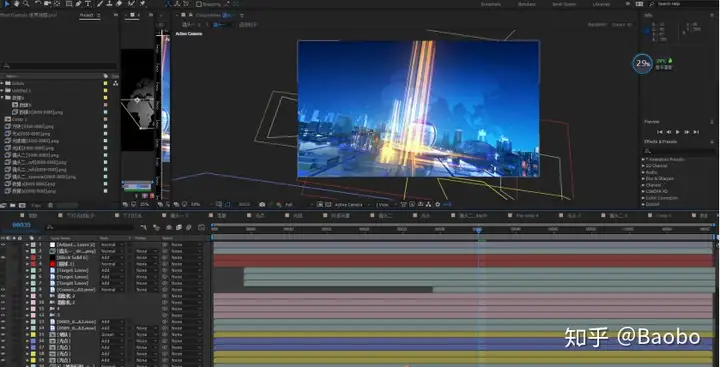Expand the Color Correction effects category
Image resolution: width=720 pixels, height=367 pixels.
pos(661,198)
